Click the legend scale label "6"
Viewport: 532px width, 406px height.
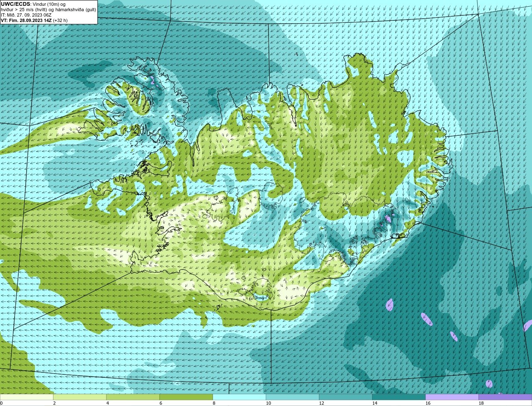(161, 403)
